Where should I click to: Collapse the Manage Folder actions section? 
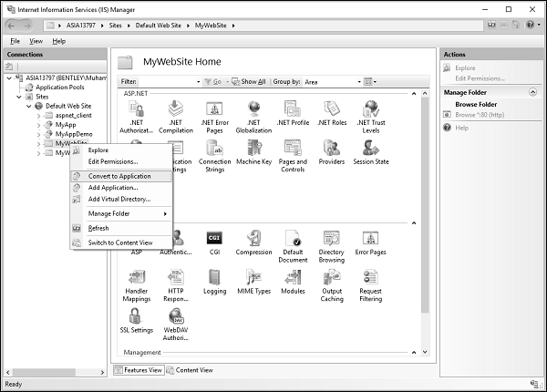pyautogui.click(x=532, y=92)
